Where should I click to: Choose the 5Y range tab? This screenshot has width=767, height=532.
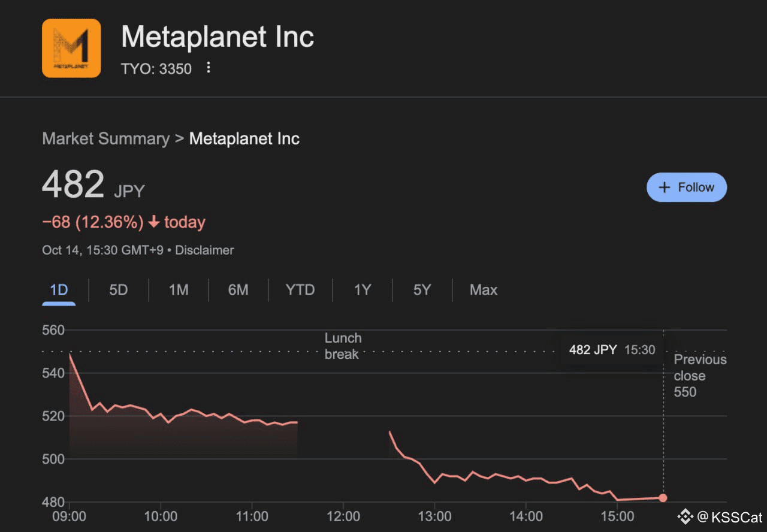(422, 290)
